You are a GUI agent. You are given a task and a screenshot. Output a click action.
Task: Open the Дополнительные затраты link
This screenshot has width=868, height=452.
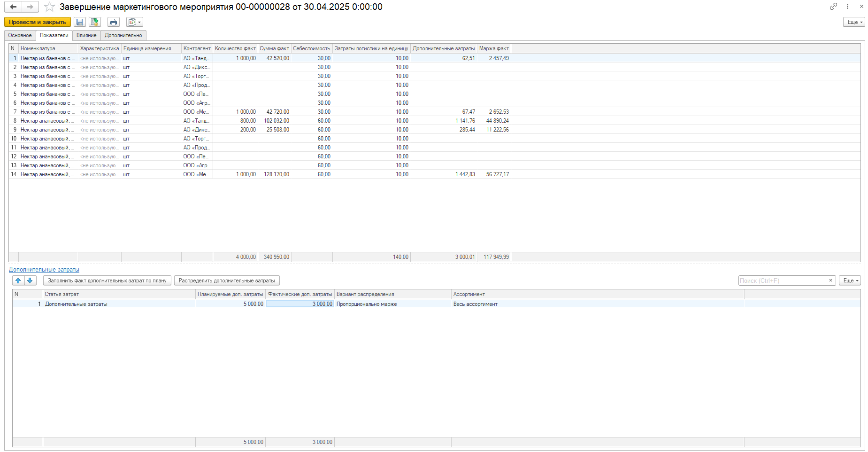pyautogui.click(x=44, y=270)
